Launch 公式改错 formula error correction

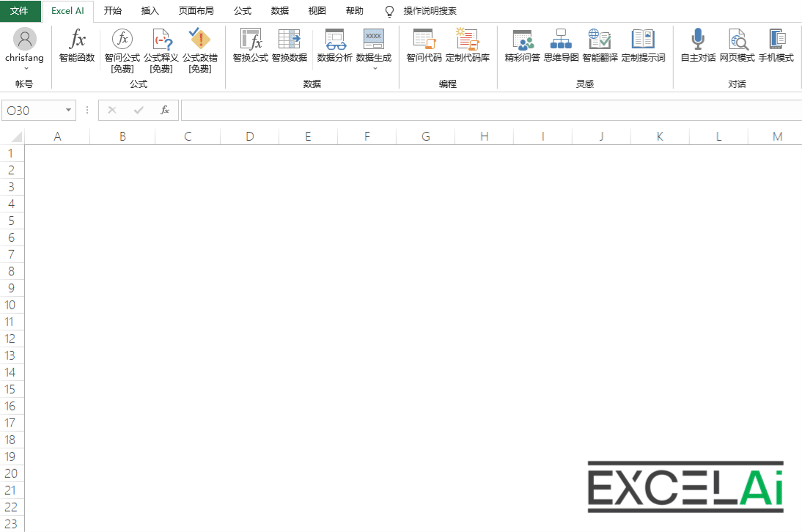pos(200,51)
